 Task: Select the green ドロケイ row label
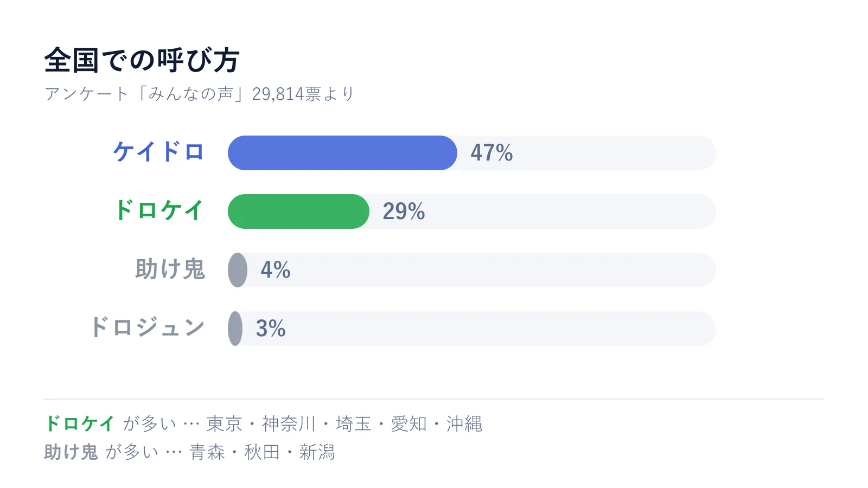(158, 210)
